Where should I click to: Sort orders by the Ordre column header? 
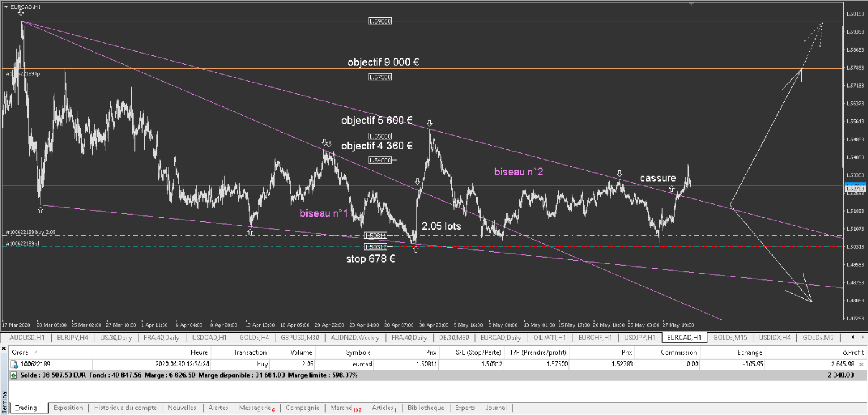pyautogui.click(x=51, y=353)
